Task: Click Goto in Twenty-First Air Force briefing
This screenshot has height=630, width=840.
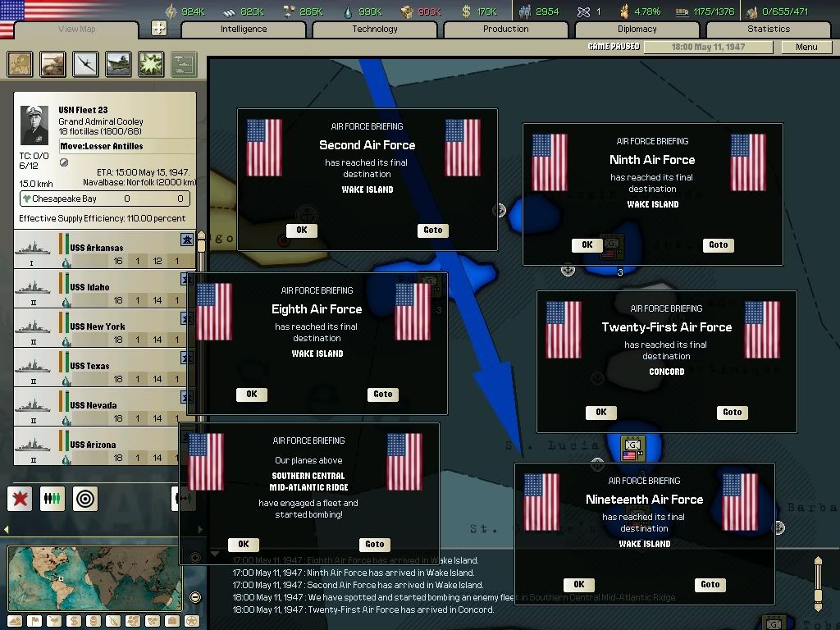Action: (x=733, y=413)
